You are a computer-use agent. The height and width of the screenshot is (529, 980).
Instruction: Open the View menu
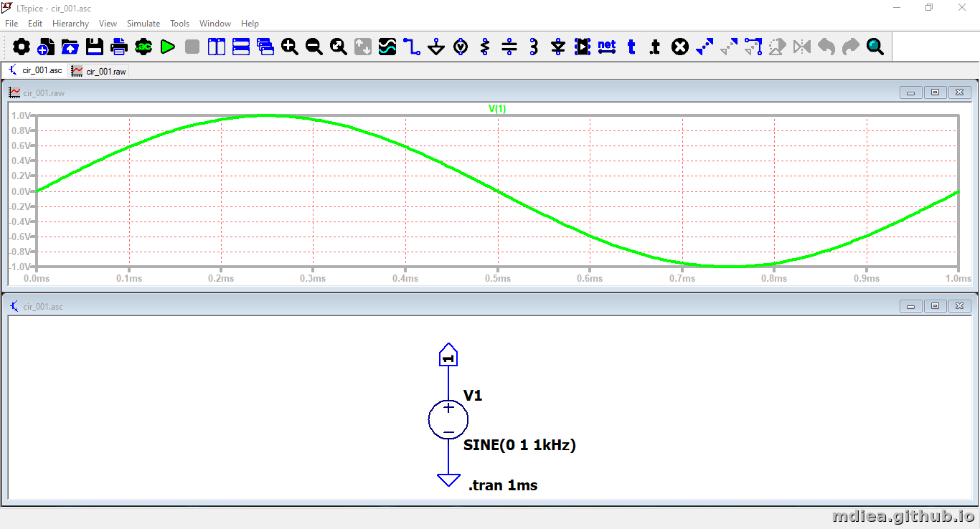point(108,24)
